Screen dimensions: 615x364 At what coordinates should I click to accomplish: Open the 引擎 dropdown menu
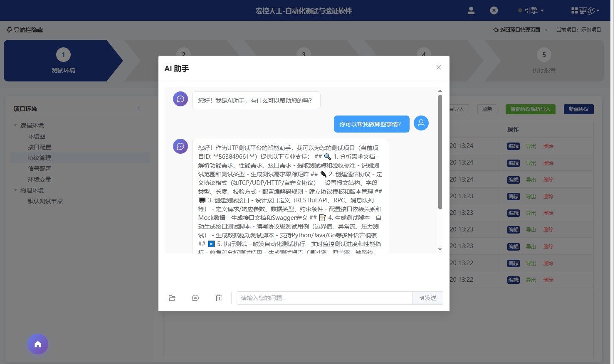click(x=531, y=10)
